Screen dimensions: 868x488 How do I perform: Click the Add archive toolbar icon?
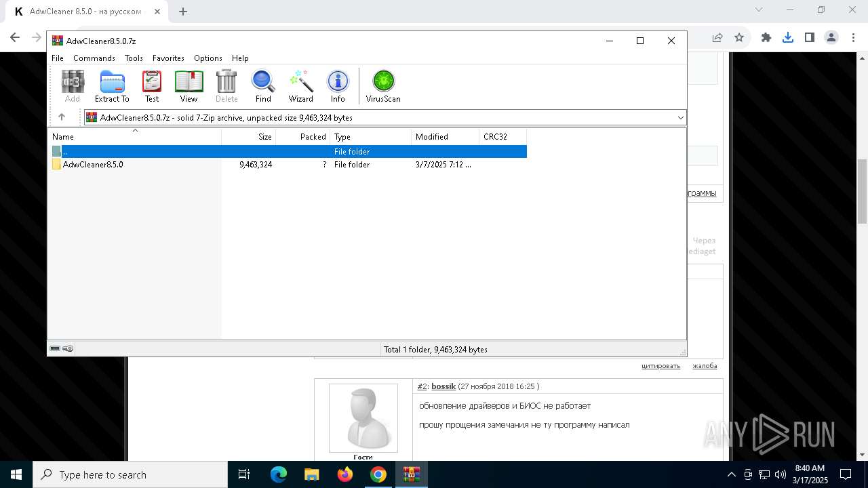click(x=73, y=86)
